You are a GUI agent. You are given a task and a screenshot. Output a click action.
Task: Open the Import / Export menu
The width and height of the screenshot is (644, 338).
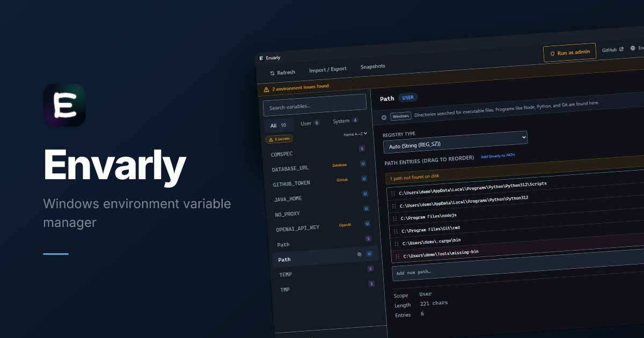pos(328,69)
